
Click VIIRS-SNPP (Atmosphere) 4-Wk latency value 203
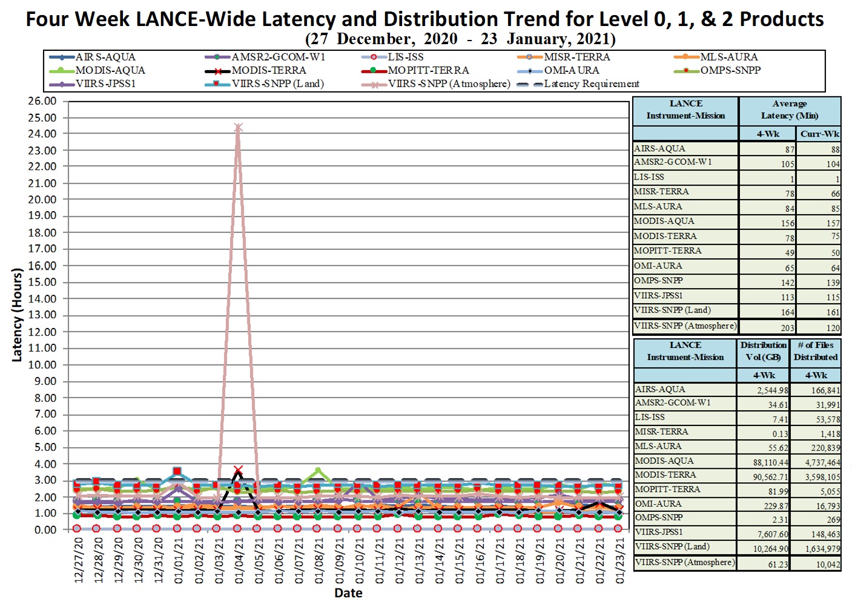point(787,328)
